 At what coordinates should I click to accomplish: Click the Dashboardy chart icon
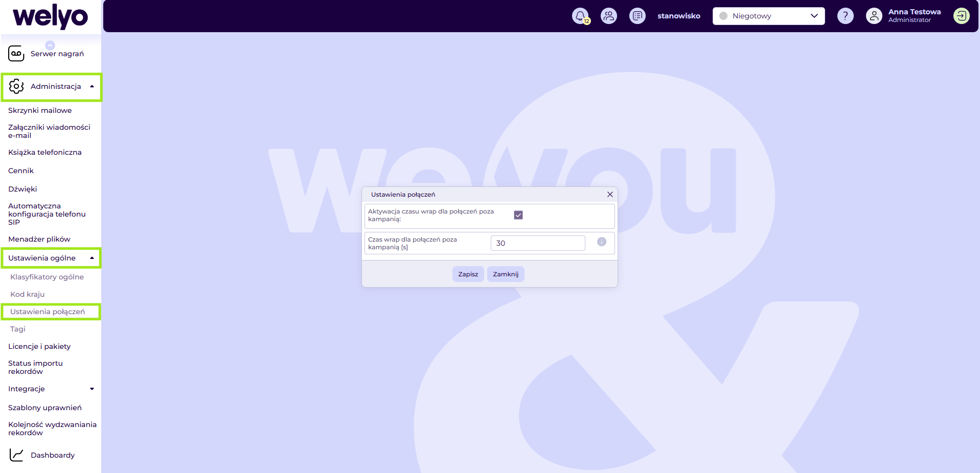(16, 455)
